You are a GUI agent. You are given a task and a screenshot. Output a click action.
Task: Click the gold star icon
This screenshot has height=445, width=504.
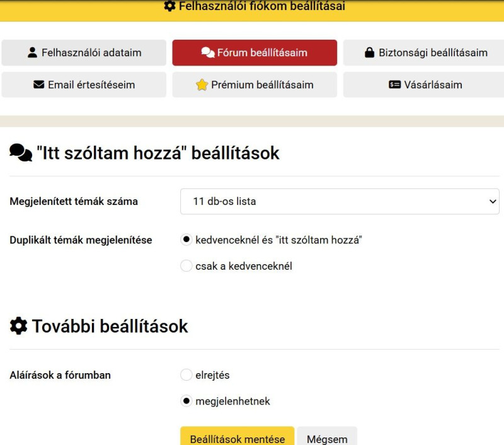pos(202,84)
